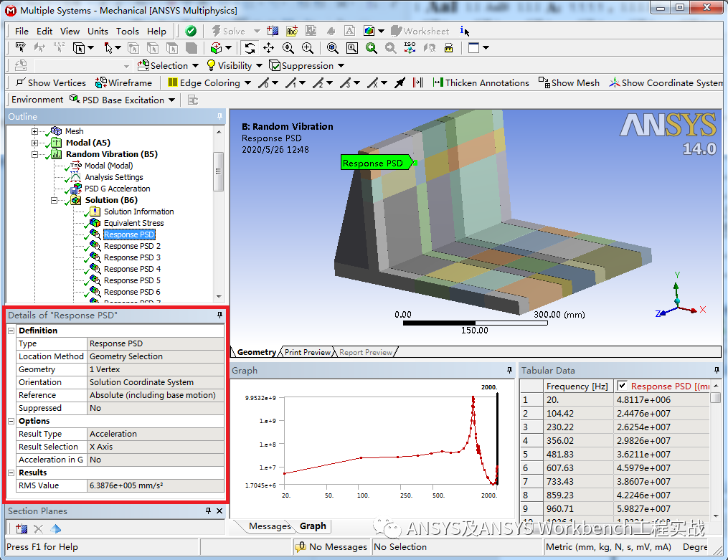Click No Messages status button
Screen dimensions: 728x560
[x=331, y=546]
